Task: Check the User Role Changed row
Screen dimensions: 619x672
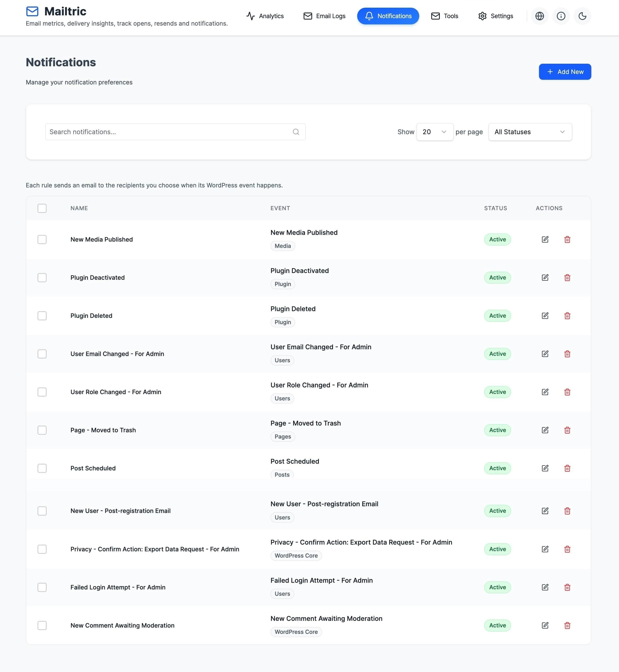Action: click(x=42, y=392)
